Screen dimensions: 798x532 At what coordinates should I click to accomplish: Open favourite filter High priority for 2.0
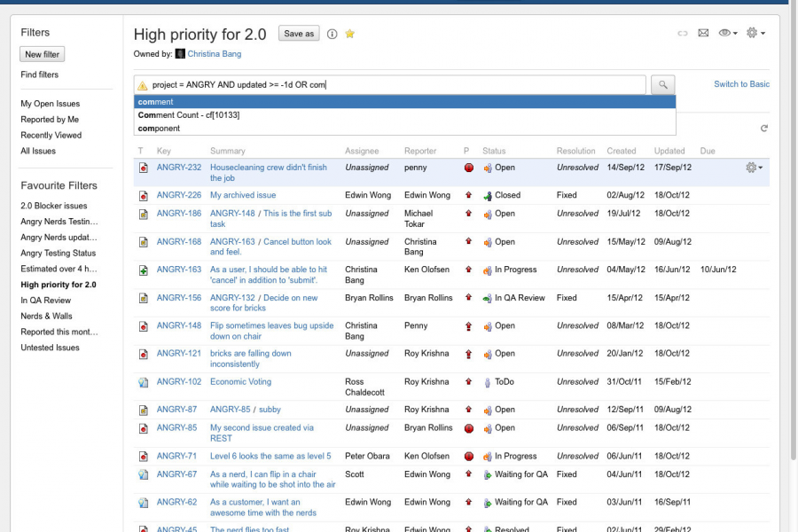point(58,285)
